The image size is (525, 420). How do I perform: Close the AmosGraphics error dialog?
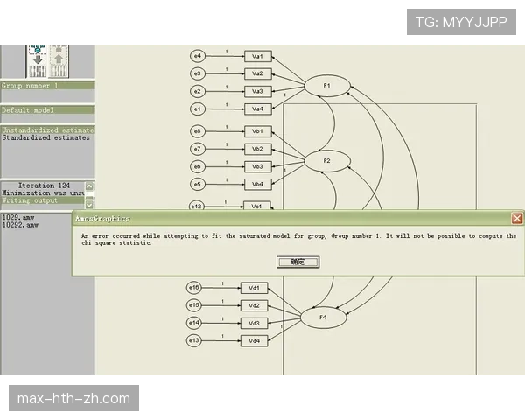click(x=517, y=219)
